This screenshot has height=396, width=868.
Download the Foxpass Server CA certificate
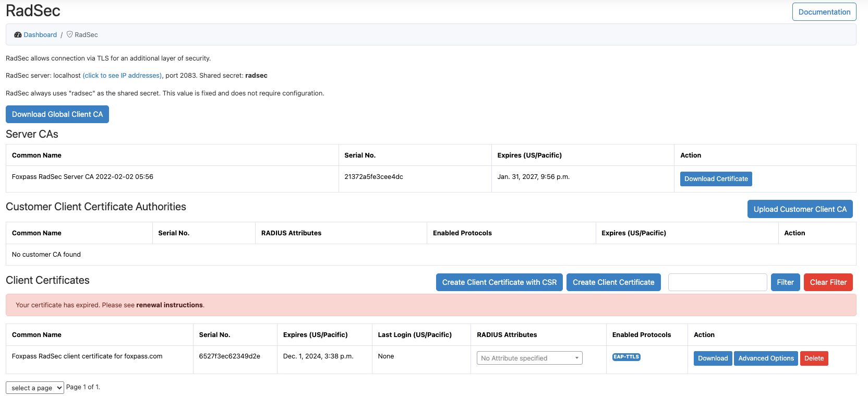(716, 179)
